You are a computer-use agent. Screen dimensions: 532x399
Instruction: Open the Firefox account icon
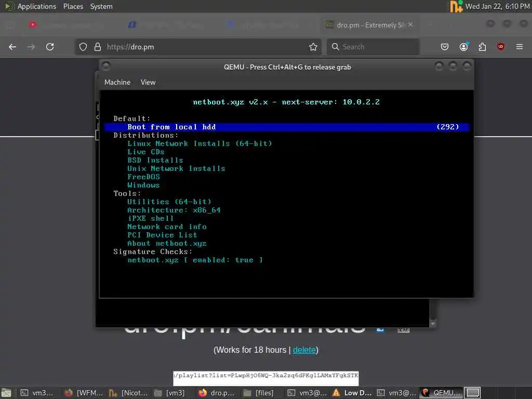pyautogui.click(x=463, y=46)
